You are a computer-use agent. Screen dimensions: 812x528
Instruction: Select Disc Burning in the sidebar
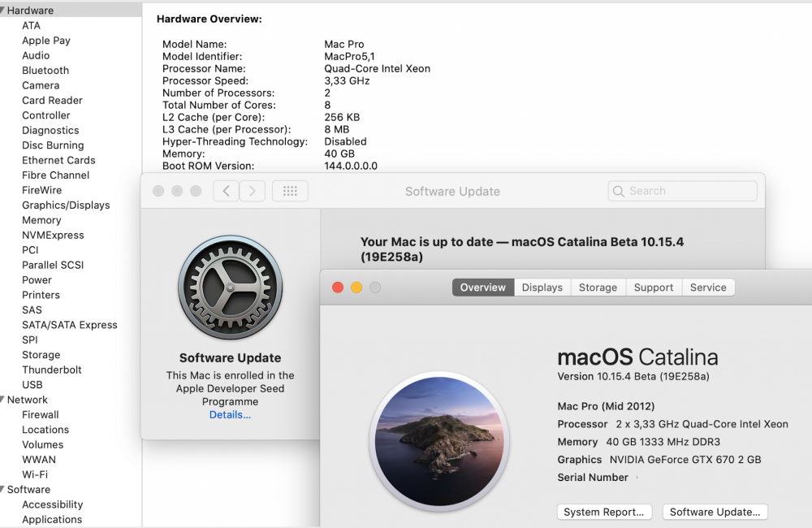coord(53,145)
